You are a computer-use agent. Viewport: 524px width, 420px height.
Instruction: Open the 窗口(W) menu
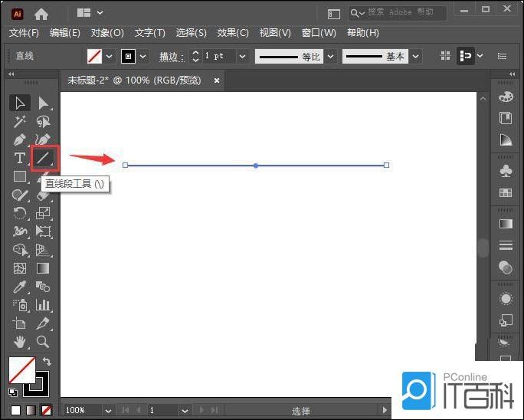pos(319,33)
